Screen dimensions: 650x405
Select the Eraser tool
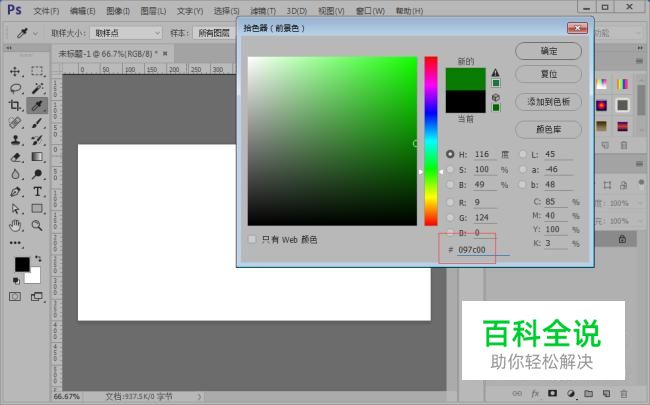click(15, 157)
